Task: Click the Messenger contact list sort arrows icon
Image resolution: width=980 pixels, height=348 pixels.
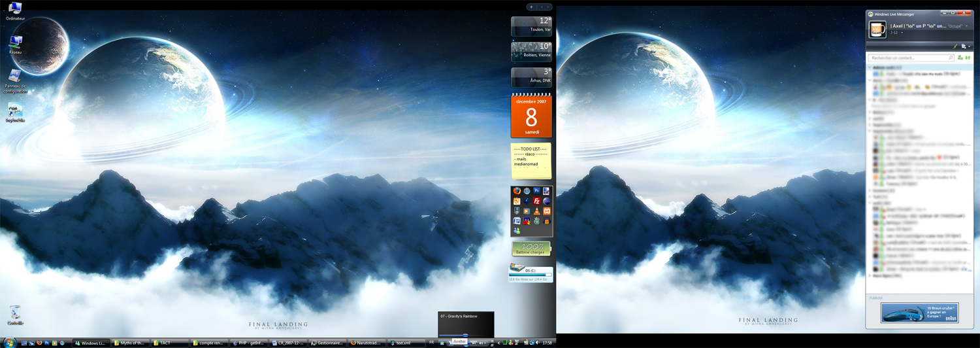Action: tap(968, 58)
